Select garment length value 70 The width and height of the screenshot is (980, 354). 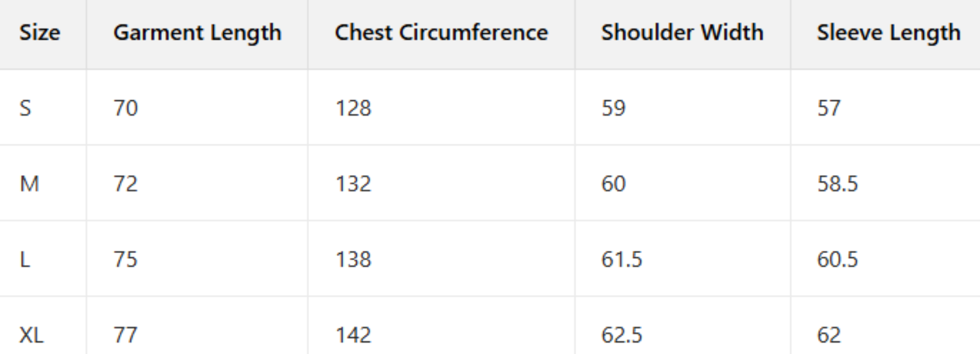126,108
